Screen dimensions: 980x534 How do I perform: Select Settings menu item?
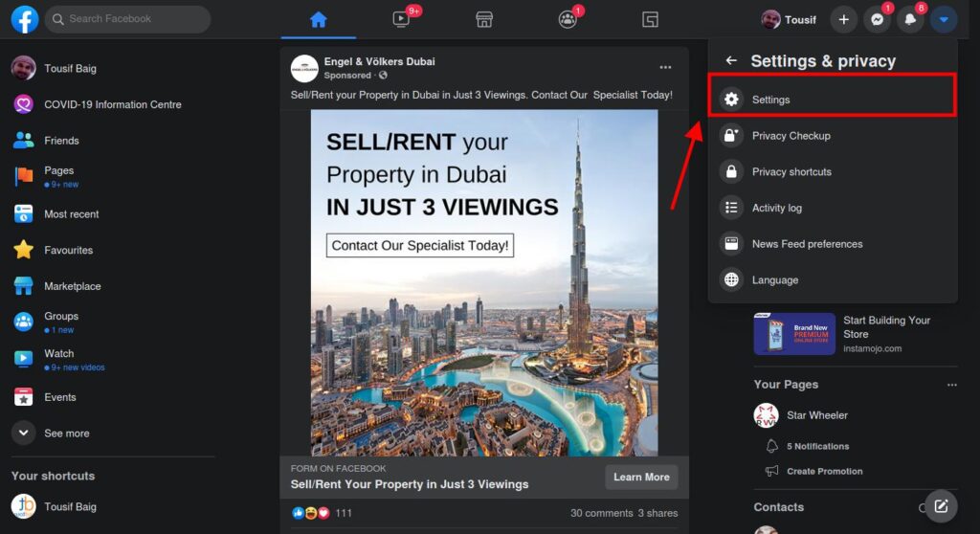(x=832, y=100)
